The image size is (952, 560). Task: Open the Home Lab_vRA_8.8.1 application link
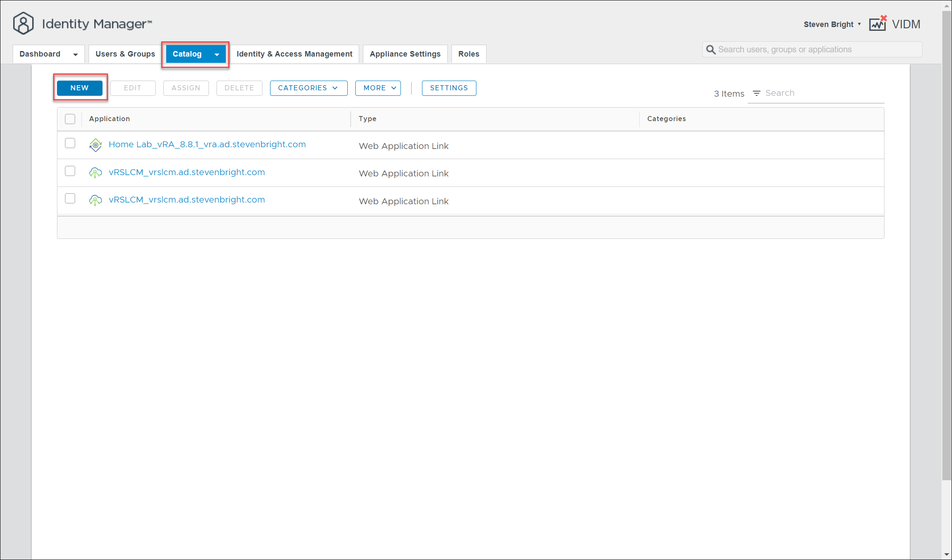click(207, 144)
